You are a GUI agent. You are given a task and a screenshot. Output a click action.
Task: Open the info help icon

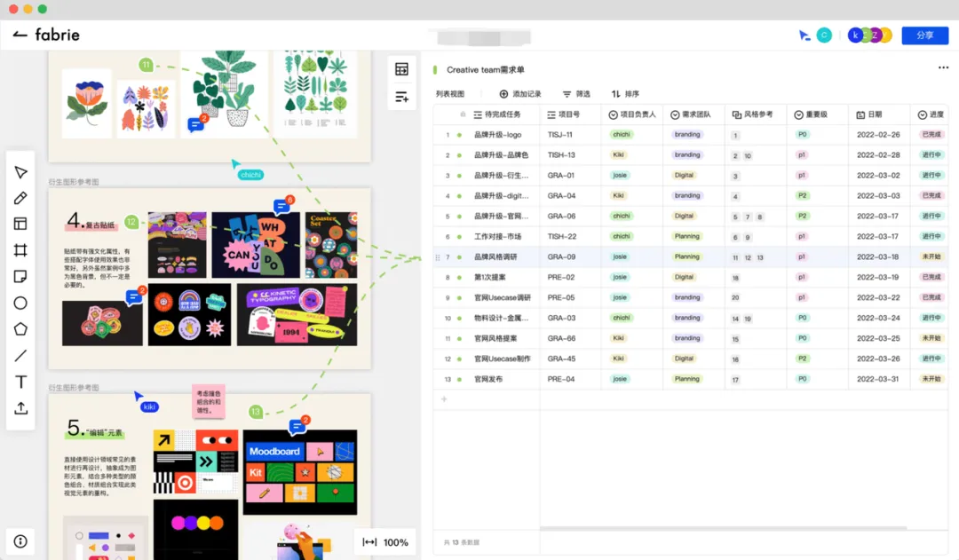pyautogui.click(x=20, y=541)
